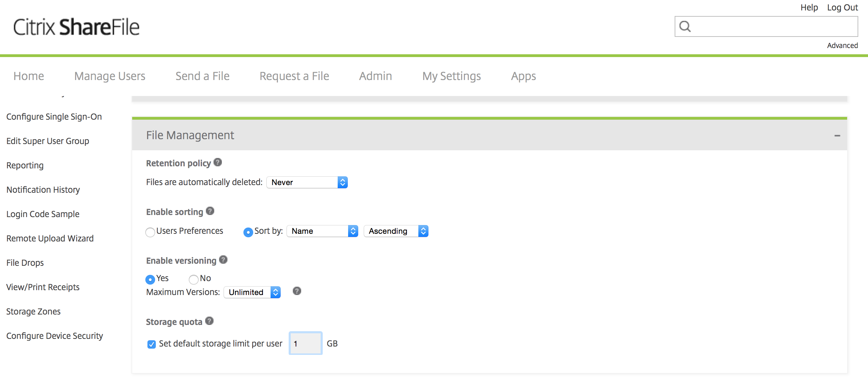
Task: Click help icon beside Enable sorting
Action: coord(210,211)
